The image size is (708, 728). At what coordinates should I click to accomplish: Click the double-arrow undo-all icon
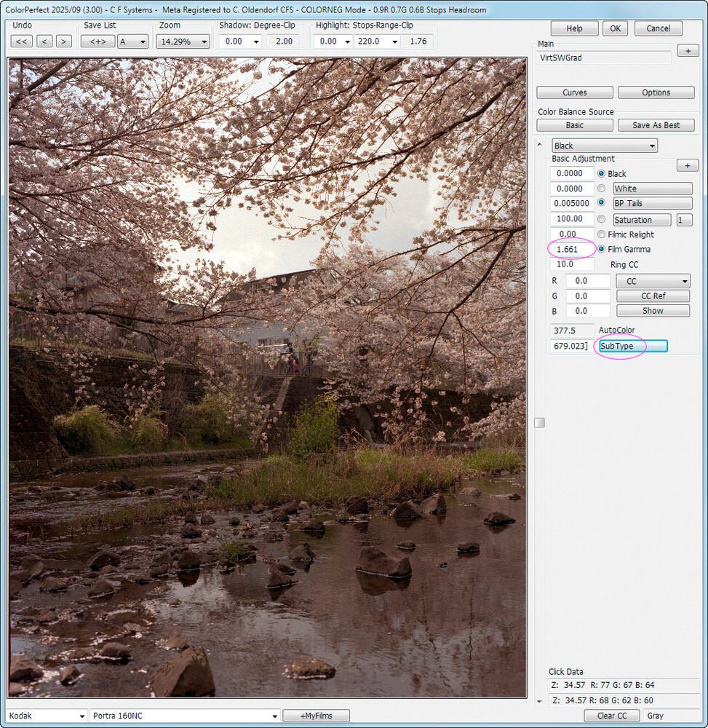click(21, 41)
